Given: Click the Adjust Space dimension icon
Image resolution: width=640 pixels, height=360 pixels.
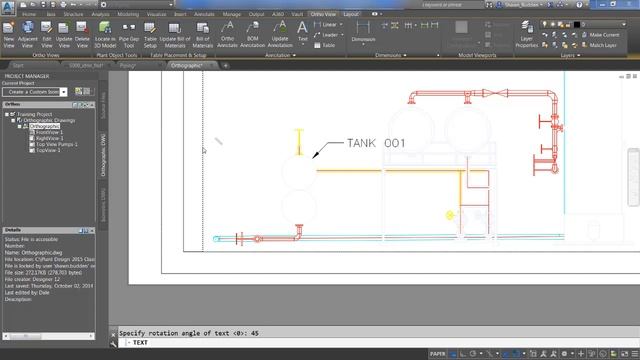Looking at the screenshot, I should (395, 25).
